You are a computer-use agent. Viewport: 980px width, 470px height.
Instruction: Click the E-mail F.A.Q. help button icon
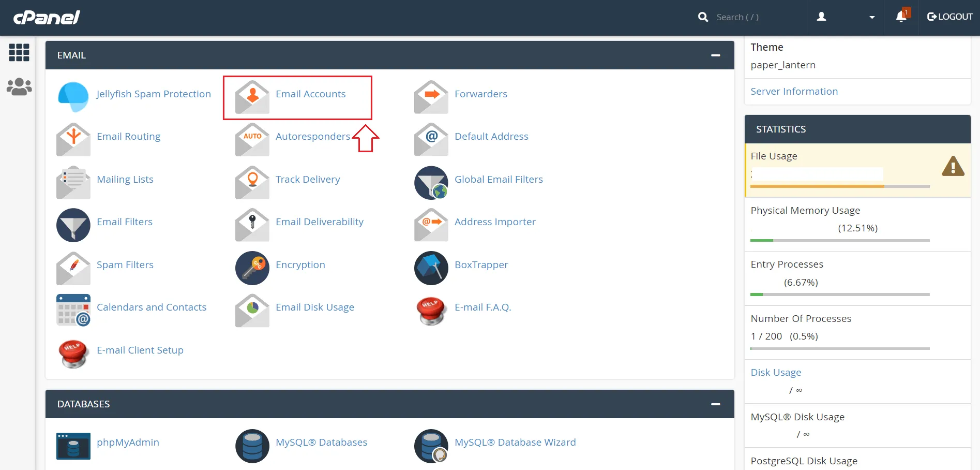(431, 310)
